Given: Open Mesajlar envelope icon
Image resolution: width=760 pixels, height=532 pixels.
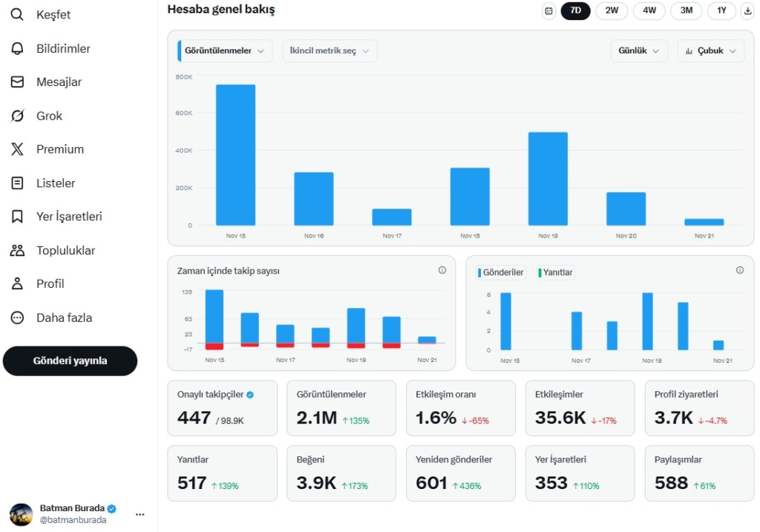Looking at the screenshot, I should click(17, 82).
